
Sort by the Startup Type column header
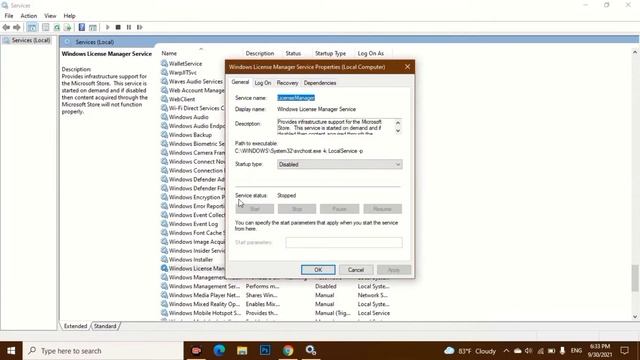pyautogui.click(x=330, y=53)
